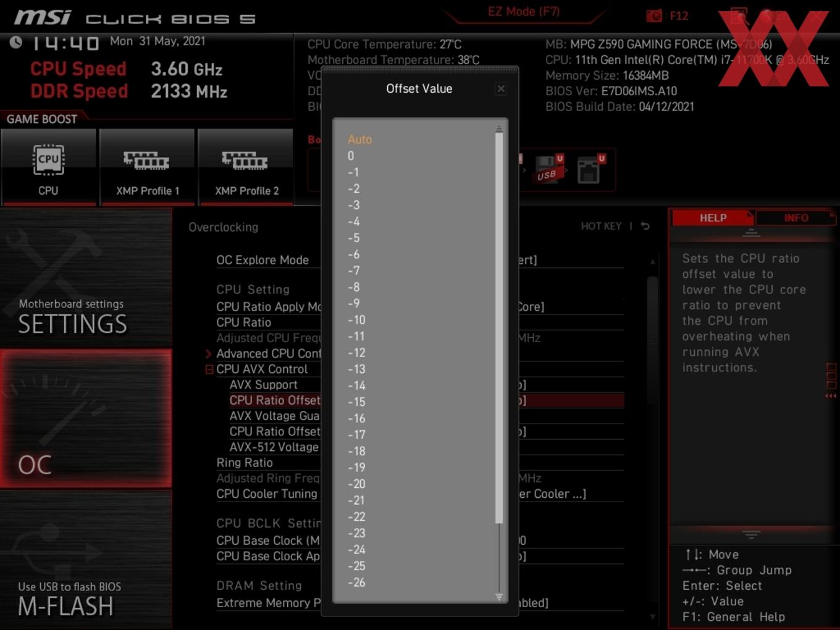Select offset value -13
This screenshot has height=630, width=840.
(x=356, y=369)
